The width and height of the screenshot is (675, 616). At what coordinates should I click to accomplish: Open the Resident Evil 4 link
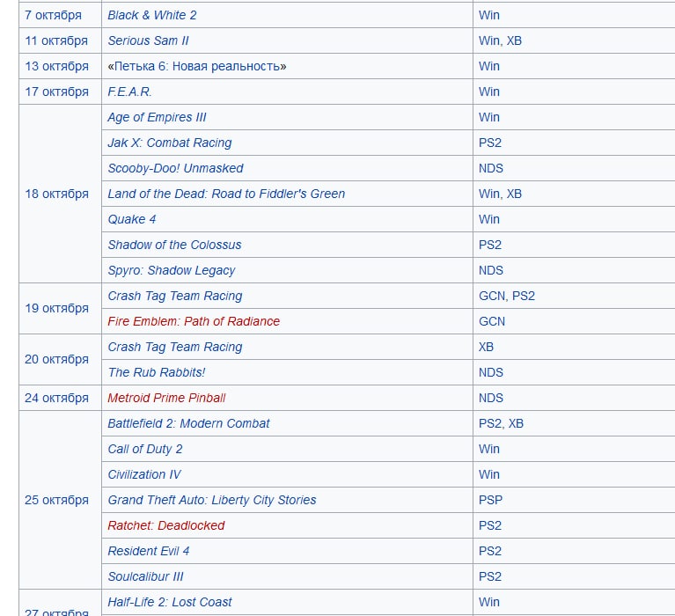[x=149, y=551]
